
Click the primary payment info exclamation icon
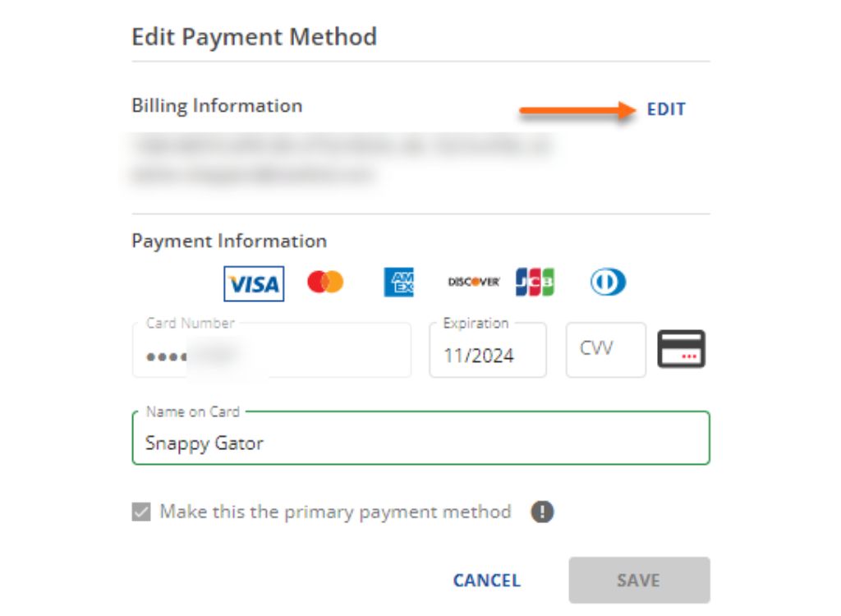pos(542,513)
